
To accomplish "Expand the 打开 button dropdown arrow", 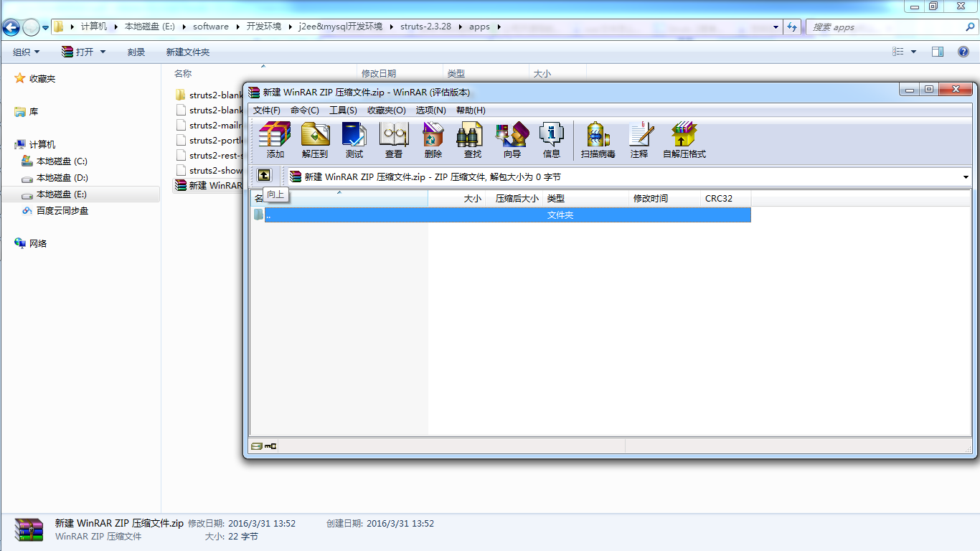I will (x=103, y=52).
